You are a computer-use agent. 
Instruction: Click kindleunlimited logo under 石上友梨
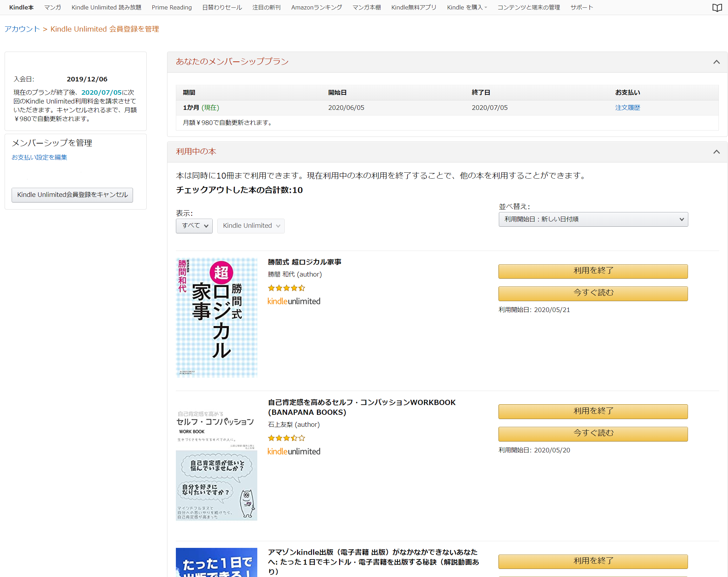294,452
